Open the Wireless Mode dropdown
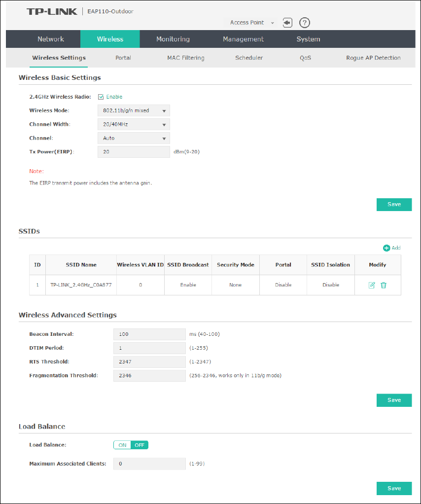Image resolution: width=421 pixels, height=504 pixels. [134, 110]
